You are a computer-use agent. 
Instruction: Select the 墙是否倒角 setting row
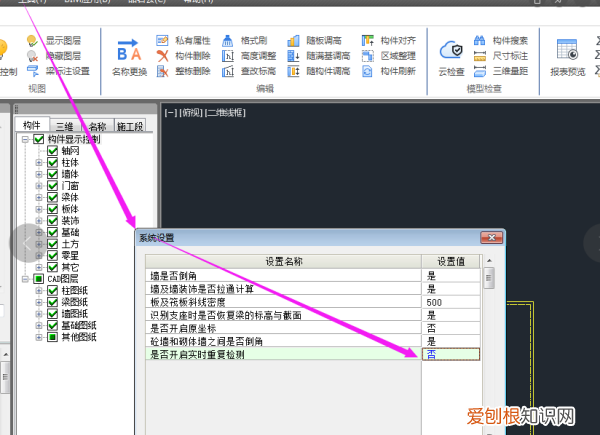coord(284,275)
